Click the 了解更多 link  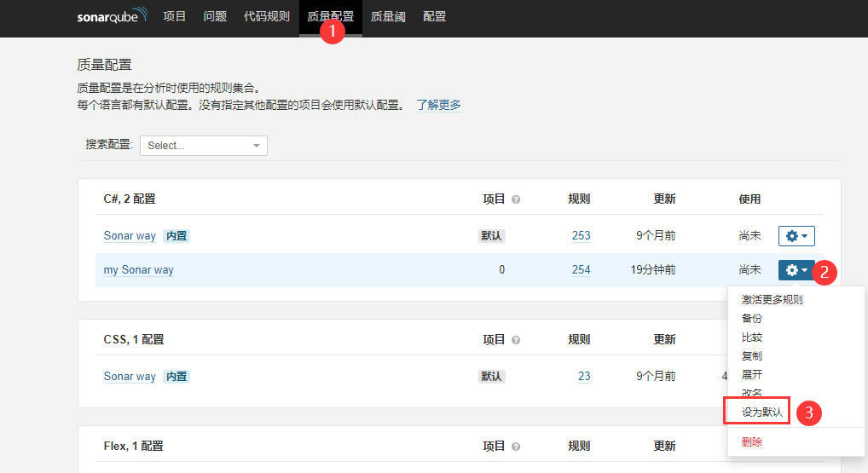tap(438, 105)
